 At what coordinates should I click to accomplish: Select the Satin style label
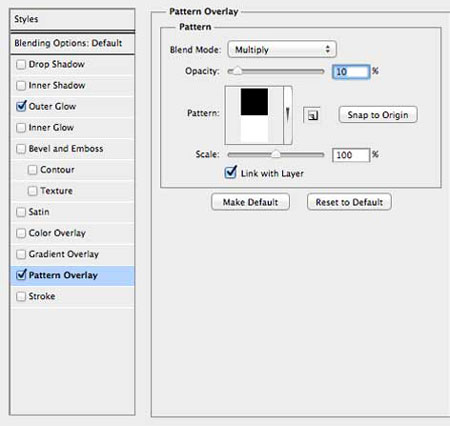coord(39,212)
